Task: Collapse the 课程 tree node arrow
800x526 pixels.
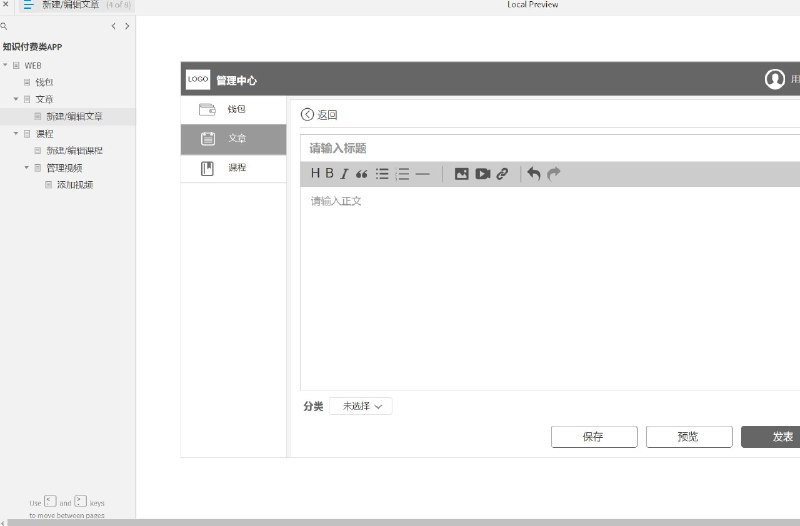Action: [16, 133]
